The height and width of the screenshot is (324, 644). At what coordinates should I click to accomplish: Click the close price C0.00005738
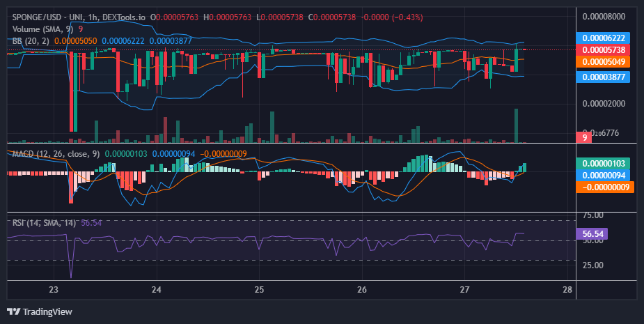tap(332, 17)
